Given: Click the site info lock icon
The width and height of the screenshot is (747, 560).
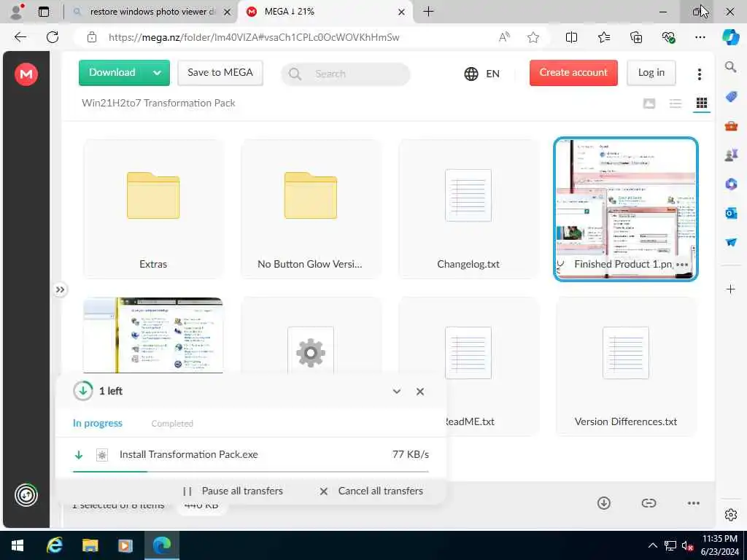Looking at the screenshot, I should pyautogui.click(x=92, y=37).
